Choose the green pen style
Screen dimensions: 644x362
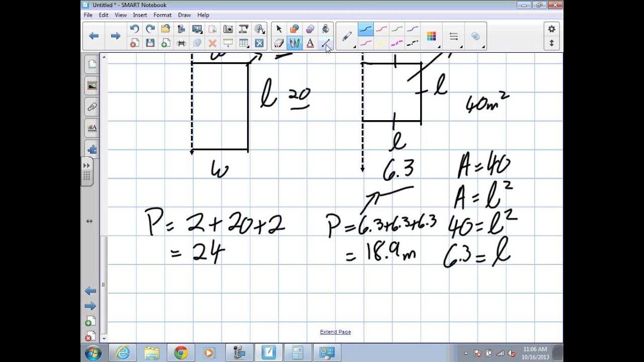(x=397, y=29)
